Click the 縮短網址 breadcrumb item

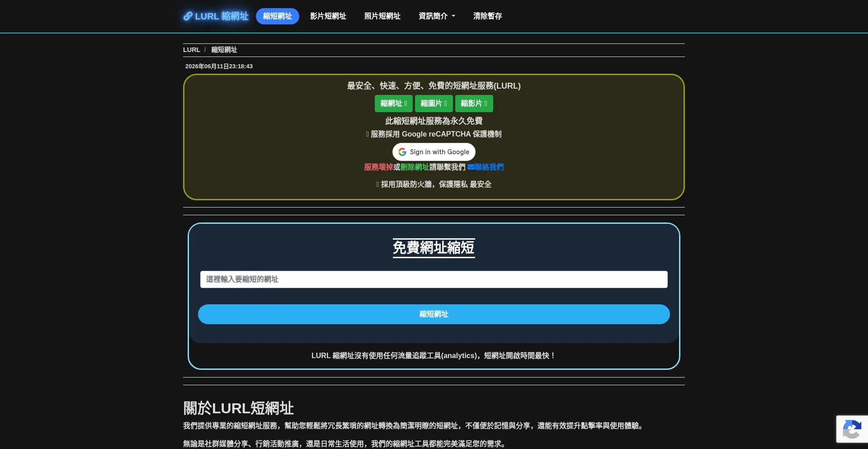click(224, 50)
